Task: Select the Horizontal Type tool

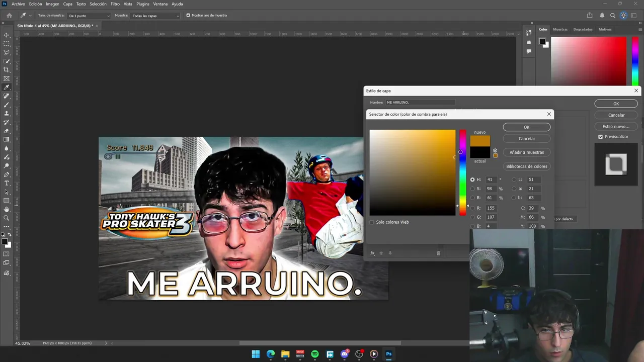Action: coord(7,183)
